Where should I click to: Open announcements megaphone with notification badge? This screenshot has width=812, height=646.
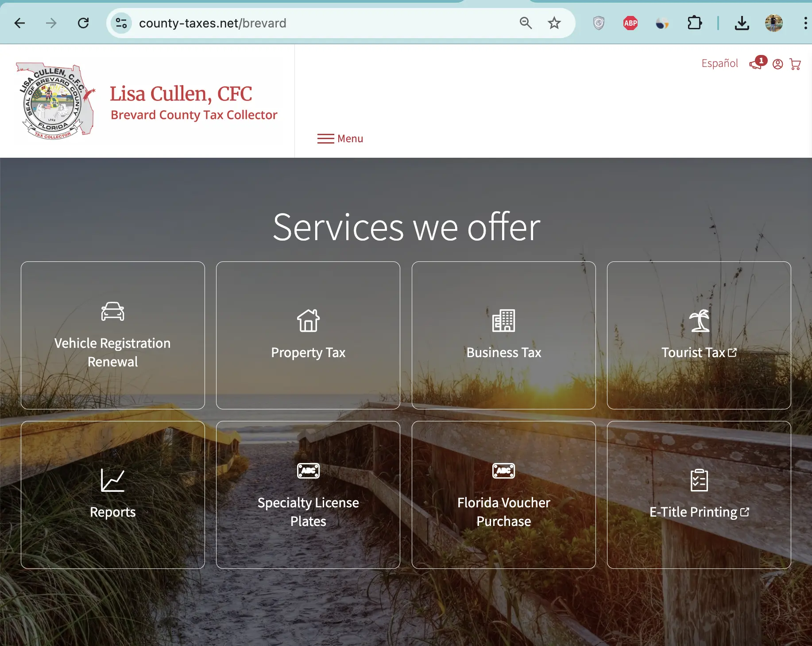(x=757, y=63)
